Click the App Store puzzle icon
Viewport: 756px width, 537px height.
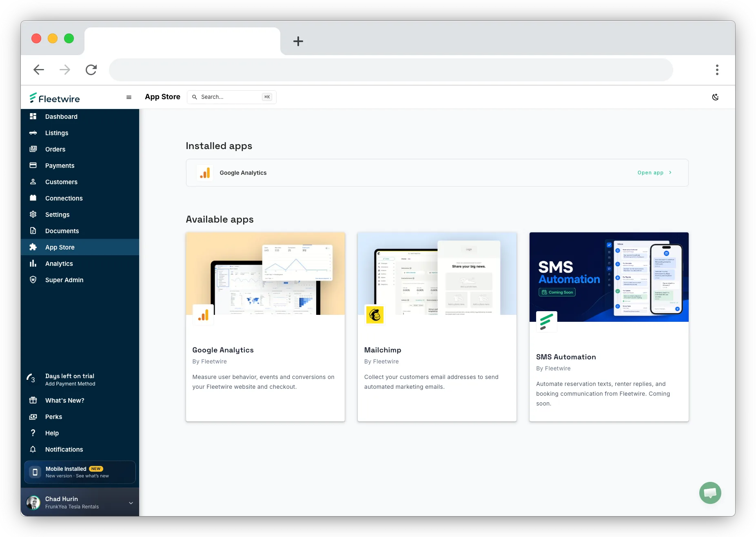[x=33, y=247]
